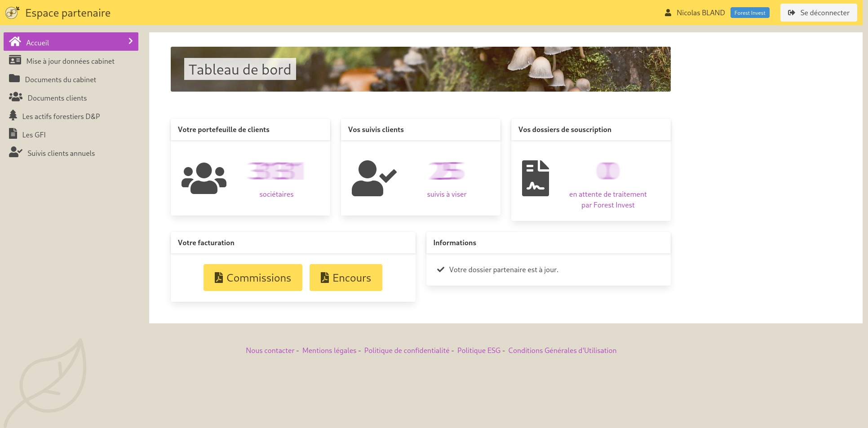Follow the sociétaires link

click(x=276, y=194)
